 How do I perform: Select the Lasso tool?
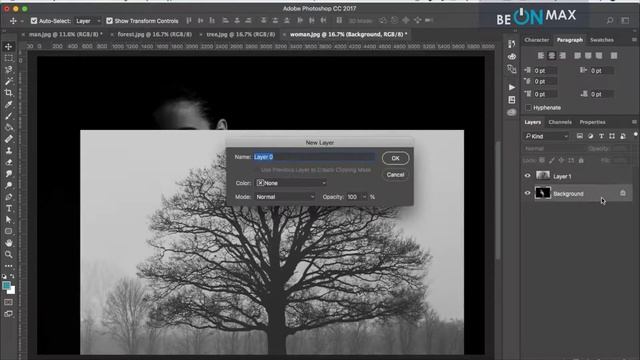click(x=9, y=69)
